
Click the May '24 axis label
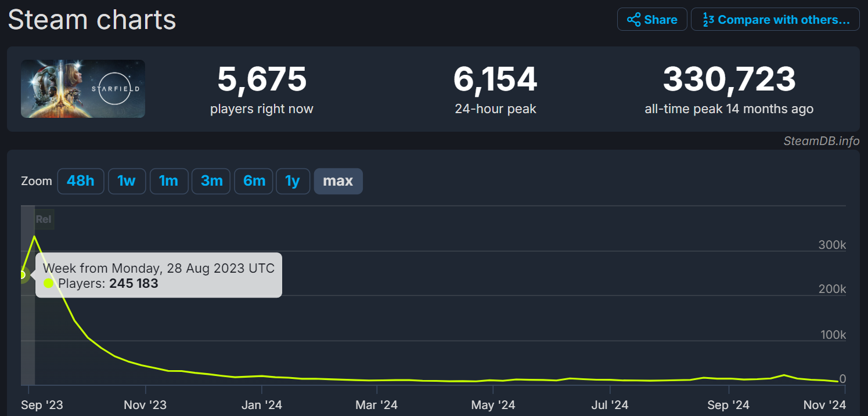click(494, 404)
